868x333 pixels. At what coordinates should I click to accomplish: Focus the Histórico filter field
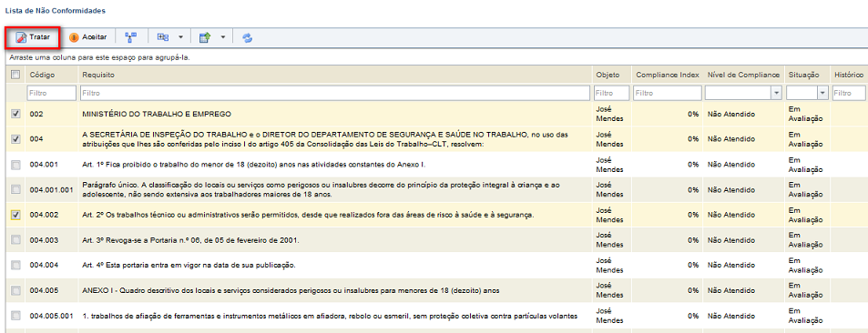click(x=850, y=93)
